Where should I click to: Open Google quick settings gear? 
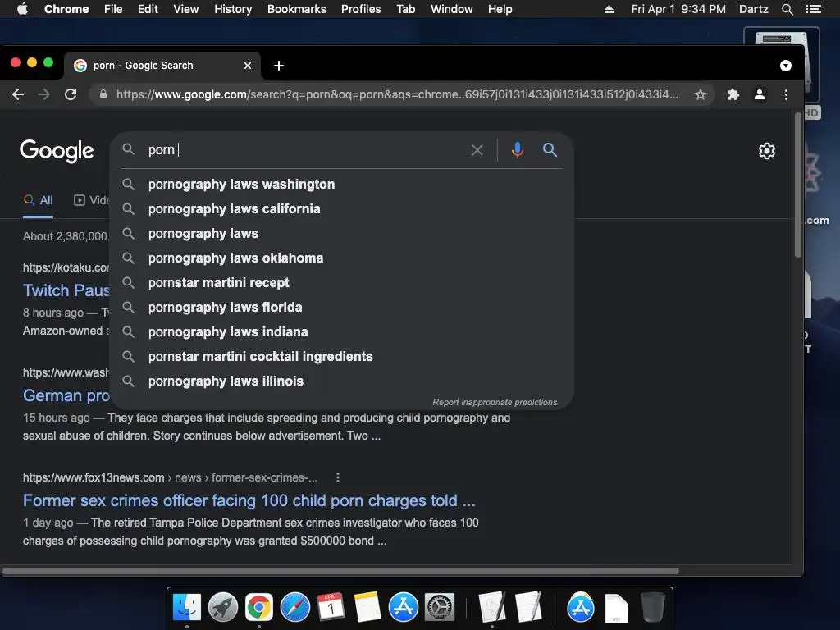pos(767,151)
